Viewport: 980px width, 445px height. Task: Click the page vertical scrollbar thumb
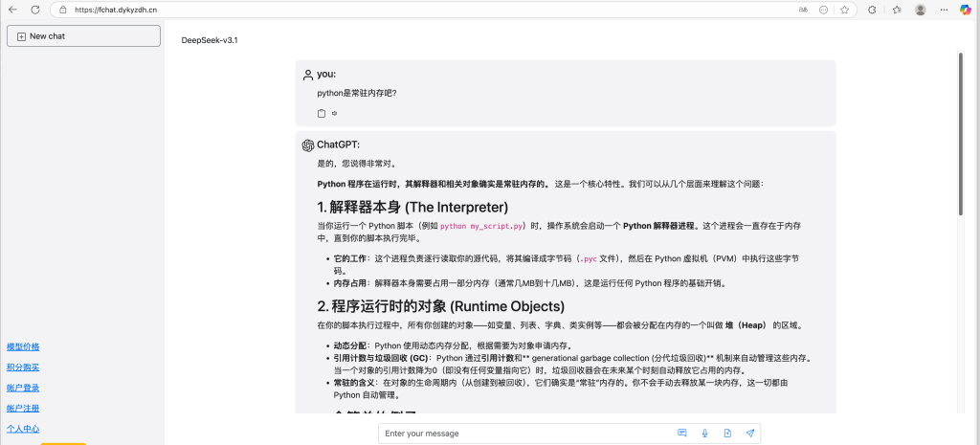click(x=961, y=134)
